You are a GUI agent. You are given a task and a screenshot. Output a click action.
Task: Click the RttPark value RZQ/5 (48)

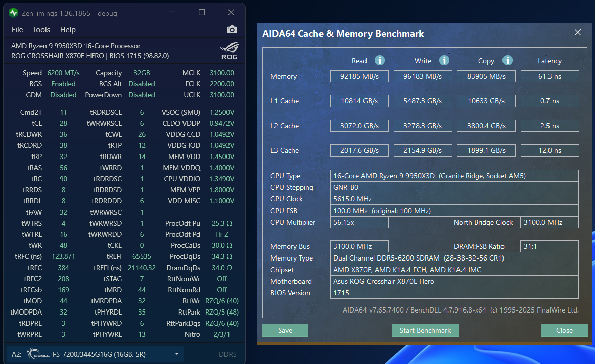tap(222, 312)
